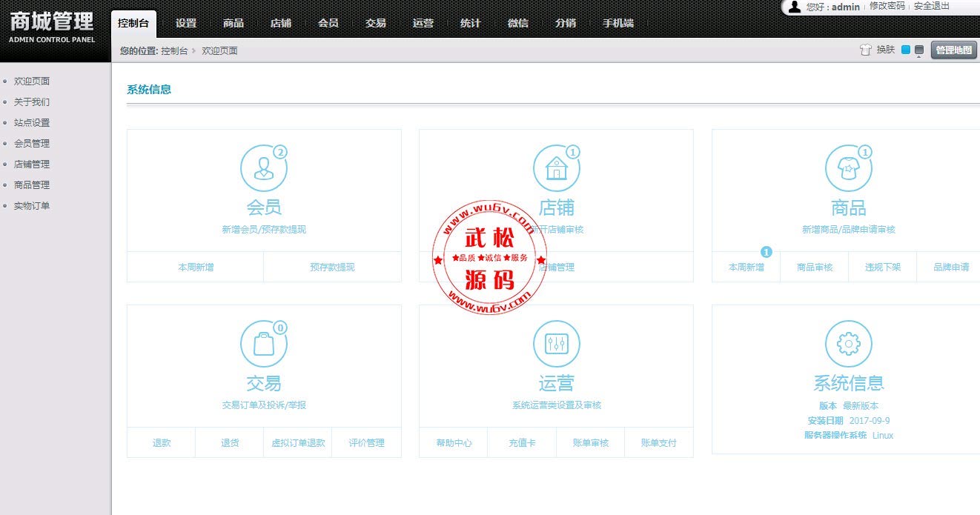Click 账单支付 in the 运营 card

[x=659, y=443]
